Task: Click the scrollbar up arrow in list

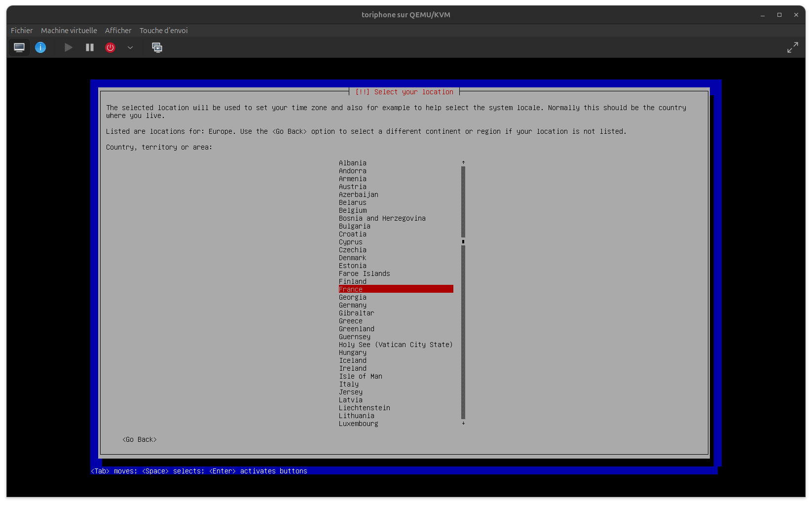Action: click(x=463, y=162)
